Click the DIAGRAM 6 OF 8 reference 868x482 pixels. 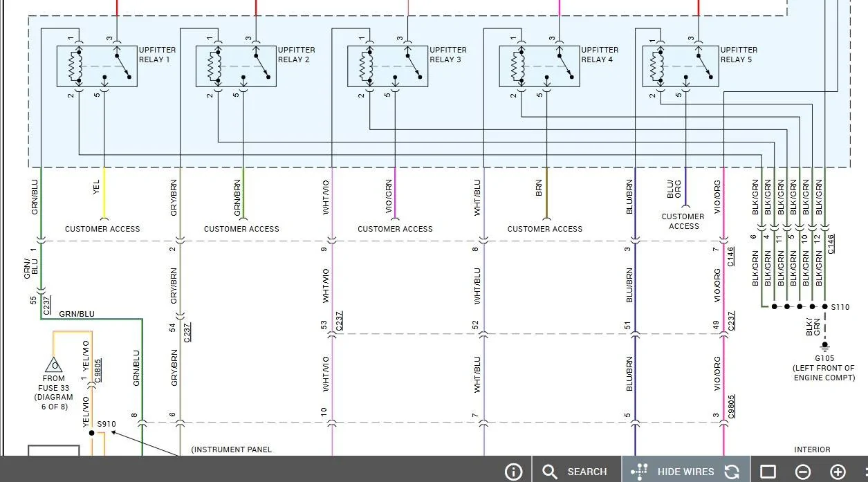coord(54,402)
